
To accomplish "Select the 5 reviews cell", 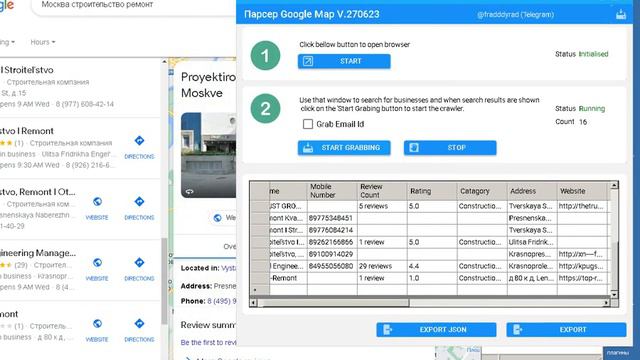I will [x=382, y=206].
